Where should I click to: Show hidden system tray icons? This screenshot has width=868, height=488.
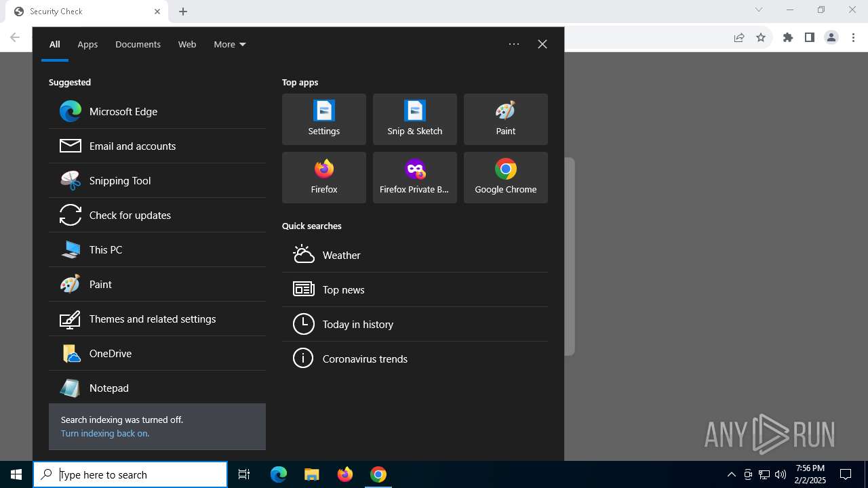[731, 474]
